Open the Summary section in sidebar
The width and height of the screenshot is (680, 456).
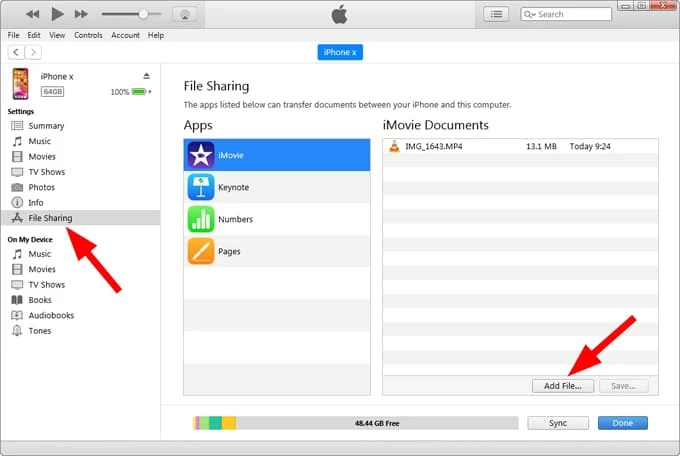click(46, 126)
